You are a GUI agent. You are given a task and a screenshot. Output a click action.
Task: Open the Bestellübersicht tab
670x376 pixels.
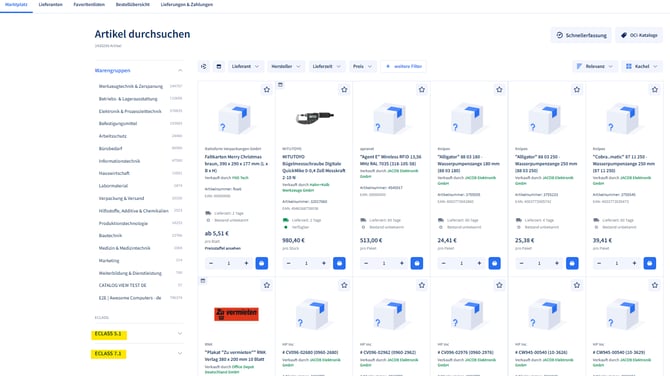pyautogui.click(x=132, y=5)
